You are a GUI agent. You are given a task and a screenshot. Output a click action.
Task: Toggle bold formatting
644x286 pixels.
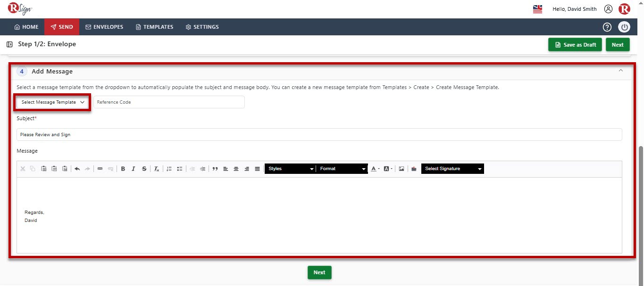123,169
